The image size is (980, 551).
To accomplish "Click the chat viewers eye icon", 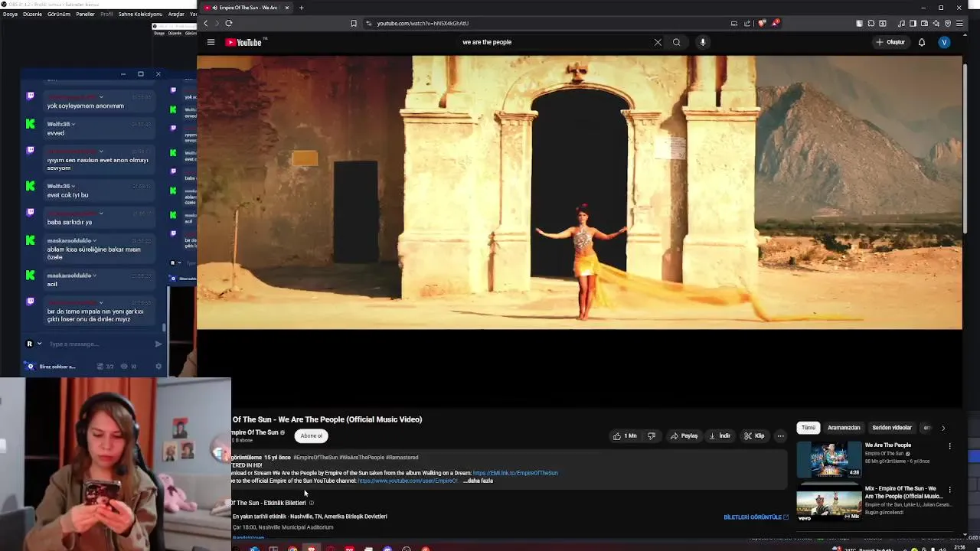I will point(124,367).
